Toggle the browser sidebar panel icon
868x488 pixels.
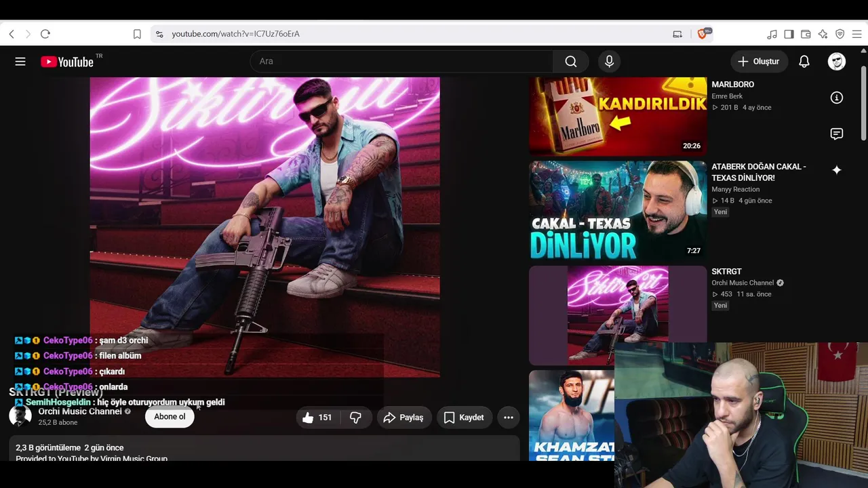click(789, 34)
